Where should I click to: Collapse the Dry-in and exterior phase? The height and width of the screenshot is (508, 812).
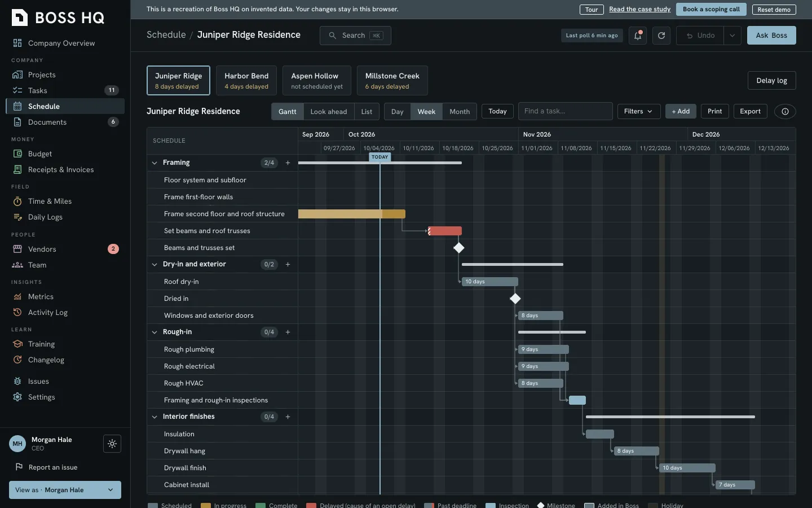[x=155, y=265]
